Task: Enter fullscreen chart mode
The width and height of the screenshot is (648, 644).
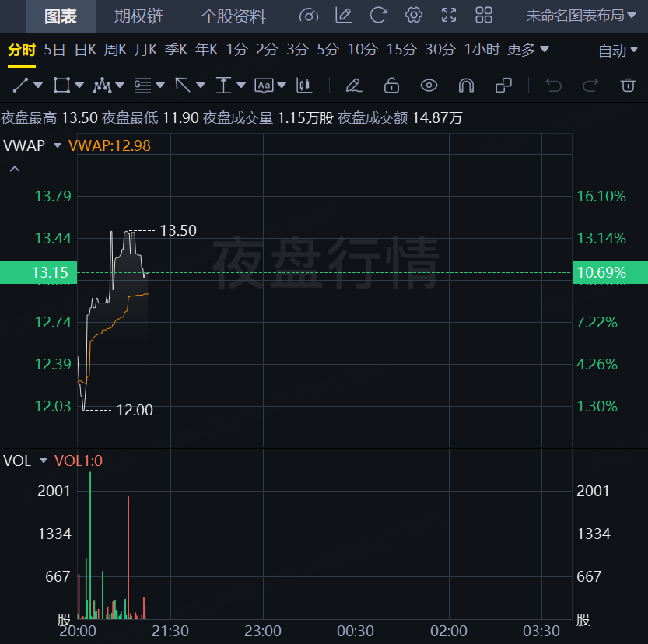Action: 449,15
